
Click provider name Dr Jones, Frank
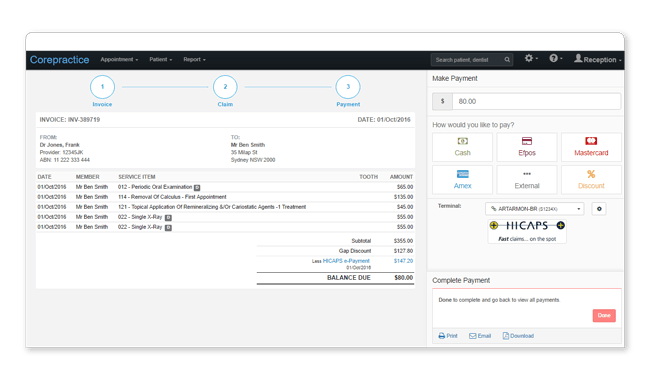pos(59,145)
